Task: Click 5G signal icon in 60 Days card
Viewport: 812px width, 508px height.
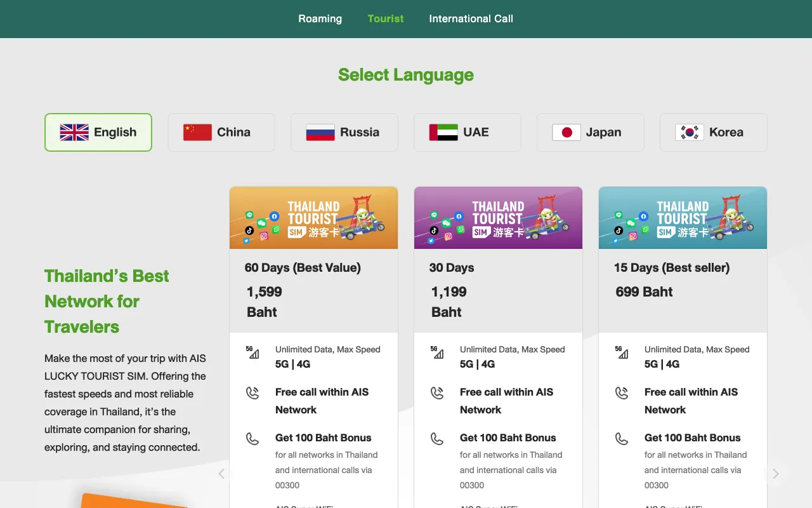Action: pos(252,352)
